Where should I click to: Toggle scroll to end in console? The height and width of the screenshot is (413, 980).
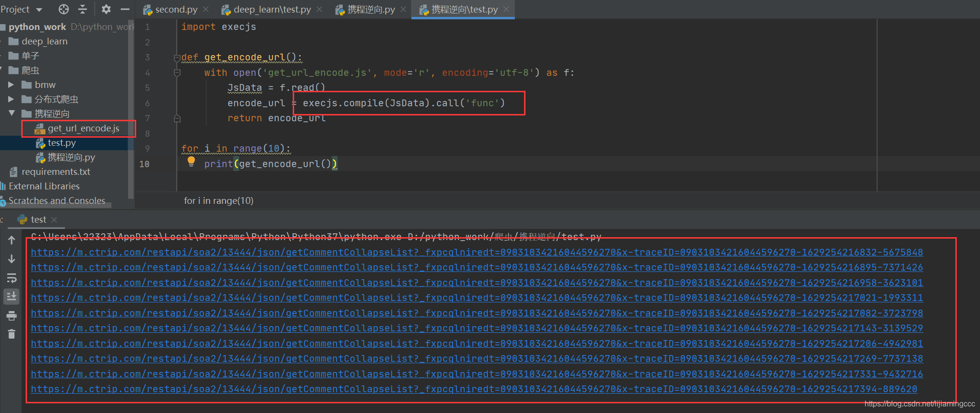coord(12,297)
